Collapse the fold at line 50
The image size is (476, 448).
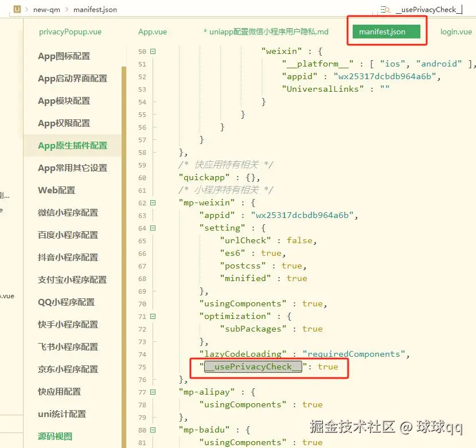153,51
